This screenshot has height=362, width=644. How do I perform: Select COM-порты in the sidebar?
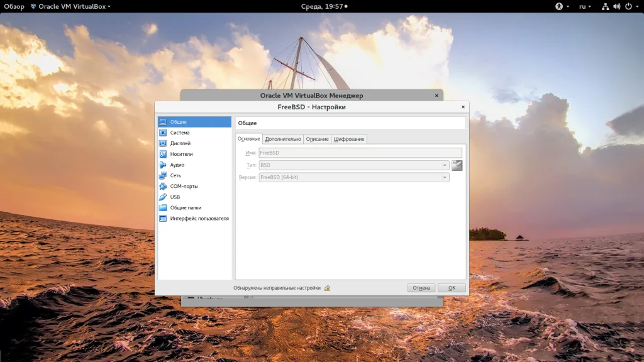click(x=184, y=186)
